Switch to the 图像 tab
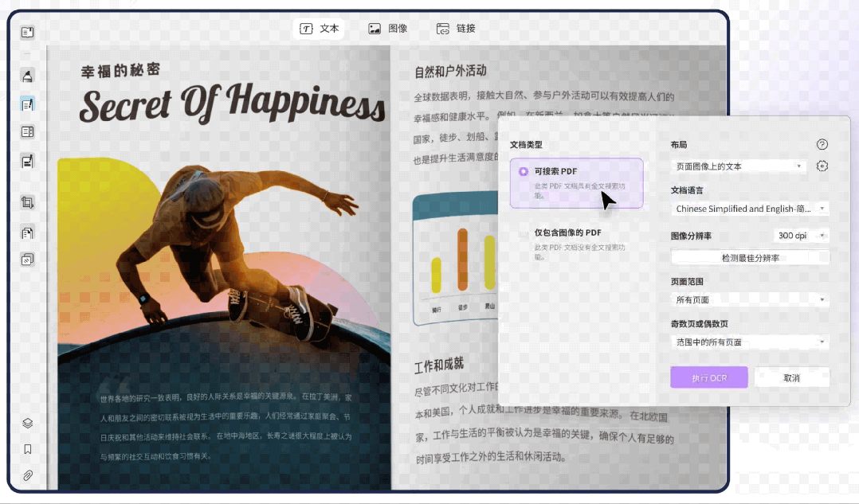Image resolution: width=859 pixels, height=504 pixels. [x=388, y=29]
